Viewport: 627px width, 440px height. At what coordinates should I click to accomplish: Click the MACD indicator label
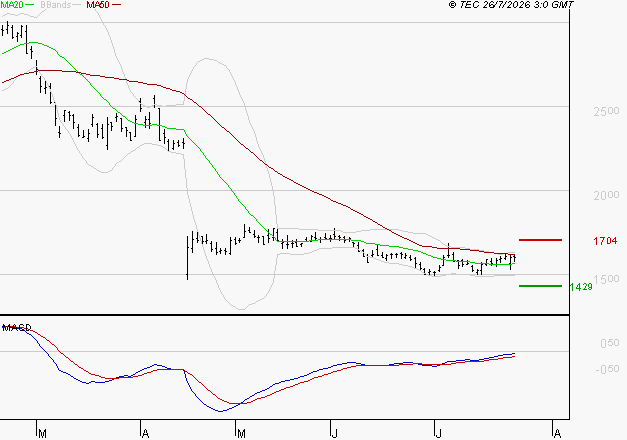[x=16, y=328]
